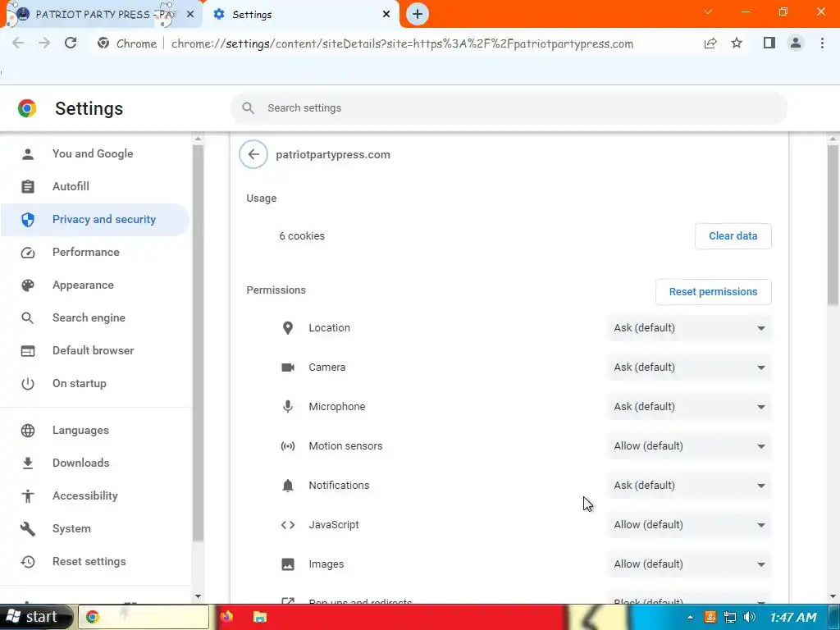Open Default browser settings
This screenshot has width=840, height=630.
[x=94, y=351]
